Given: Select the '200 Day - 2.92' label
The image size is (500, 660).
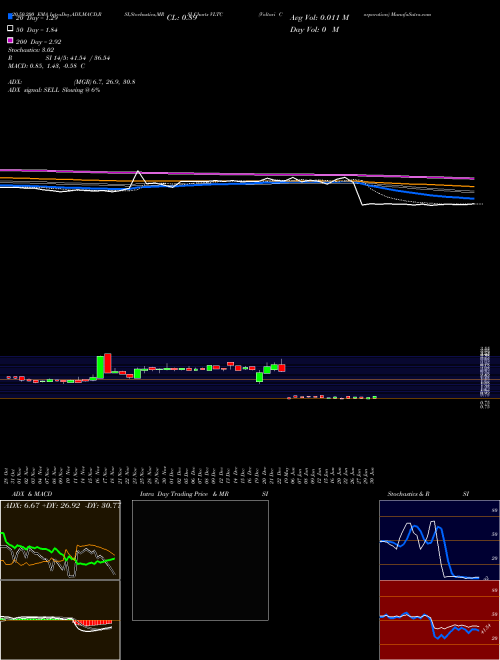Looking at the screenshot, I should pyautogui.click(x=39, y=42).
